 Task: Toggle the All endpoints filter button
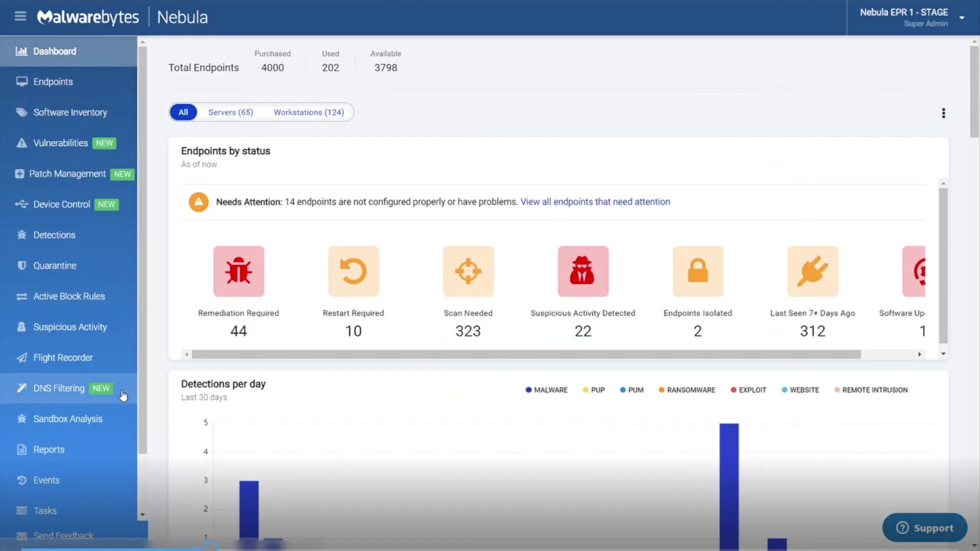[182, 112]
